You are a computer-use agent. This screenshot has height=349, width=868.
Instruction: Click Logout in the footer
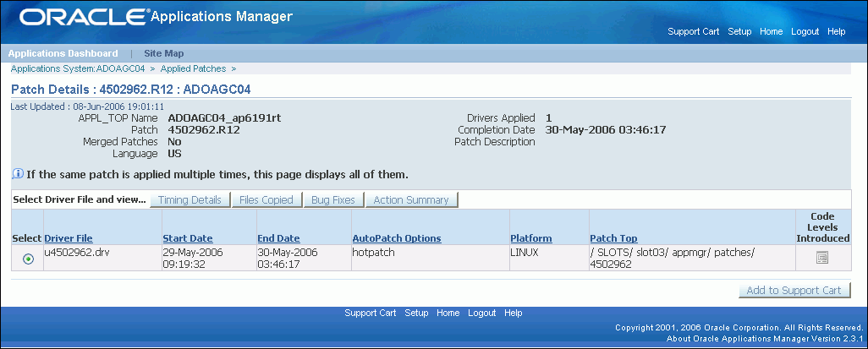pos(481,313)
